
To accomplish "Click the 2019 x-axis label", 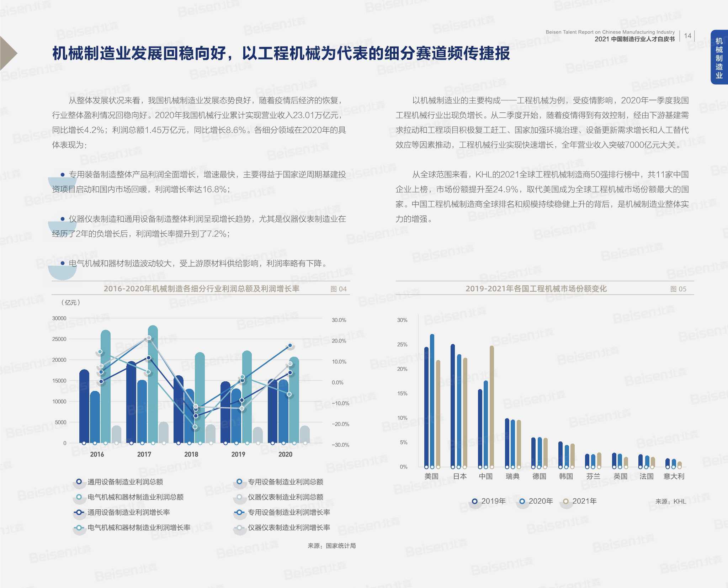I will (238, 454).
